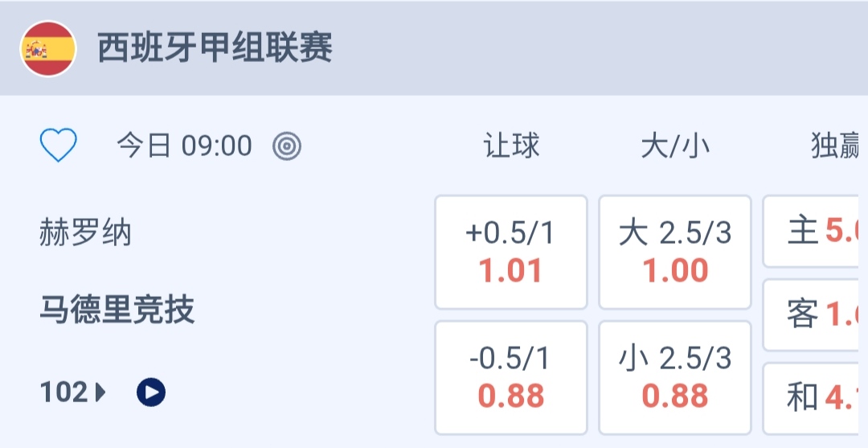Viewport: 868px width, 448px height.
Task: Click the 今日 09:00 match time
Action: point(184,146)
